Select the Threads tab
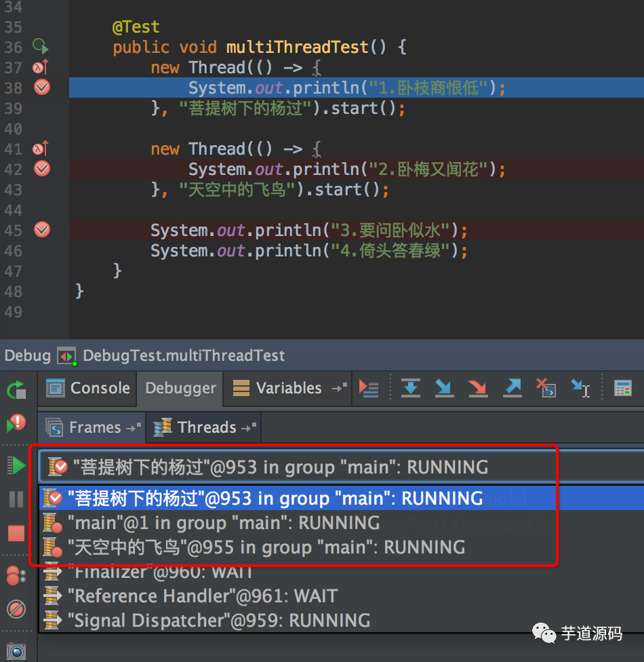 [x=204, y=427]
